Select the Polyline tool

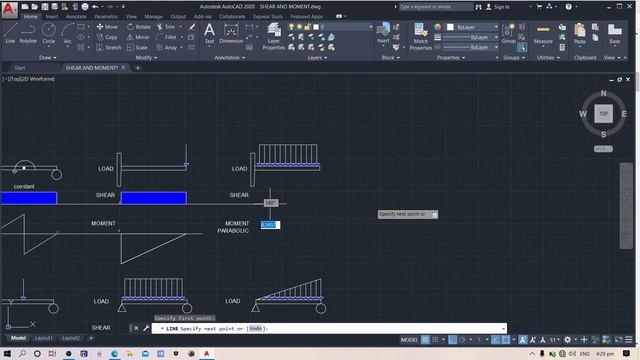click(28, 33)
